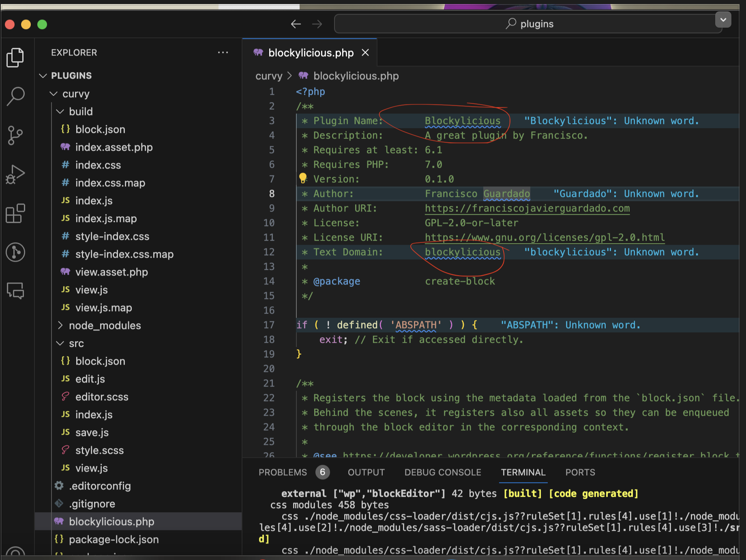This screenshot has width=746, height=560.
Task: Open index.css.map file
Action: tap(110, 183)
